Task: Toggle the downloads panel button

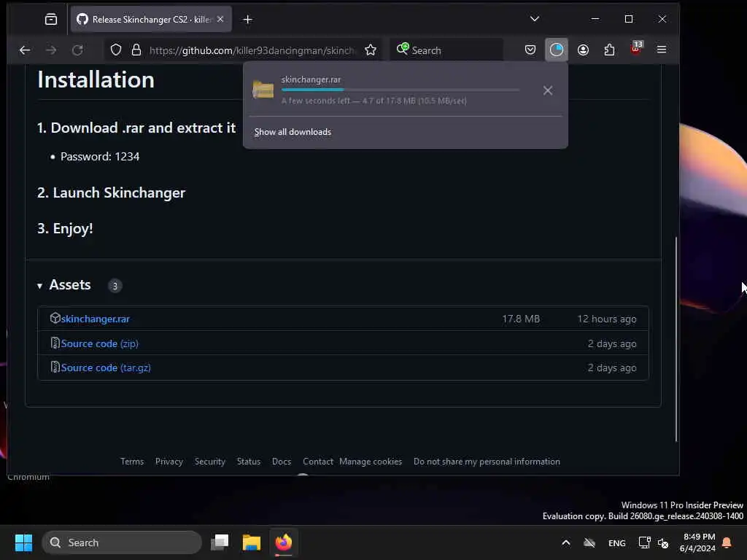Action: pos(557,50)
